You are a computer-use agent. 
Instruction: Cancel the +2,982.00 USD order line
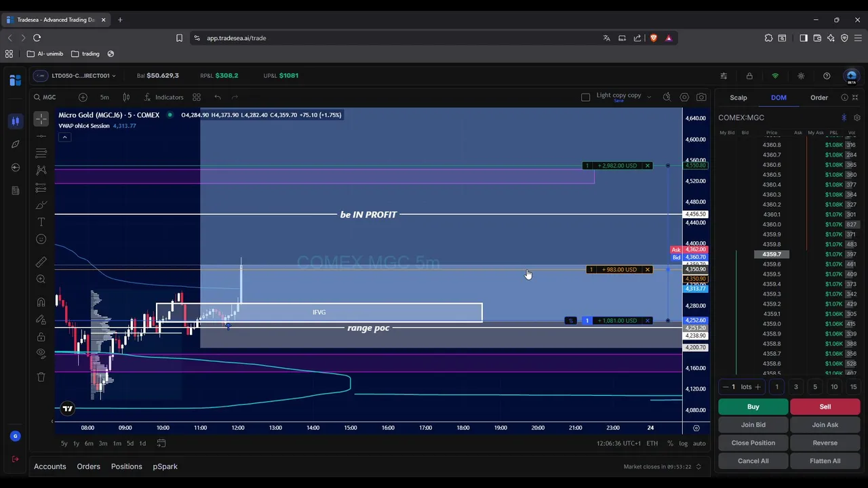[x=648, y=165]
